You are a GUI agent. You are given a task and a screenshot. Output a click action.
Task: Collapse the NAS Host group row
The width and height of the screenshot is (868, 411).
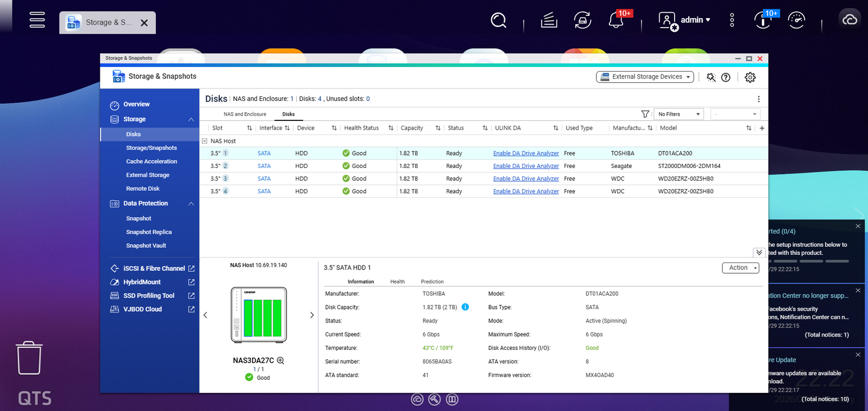(x=205, y=141)
